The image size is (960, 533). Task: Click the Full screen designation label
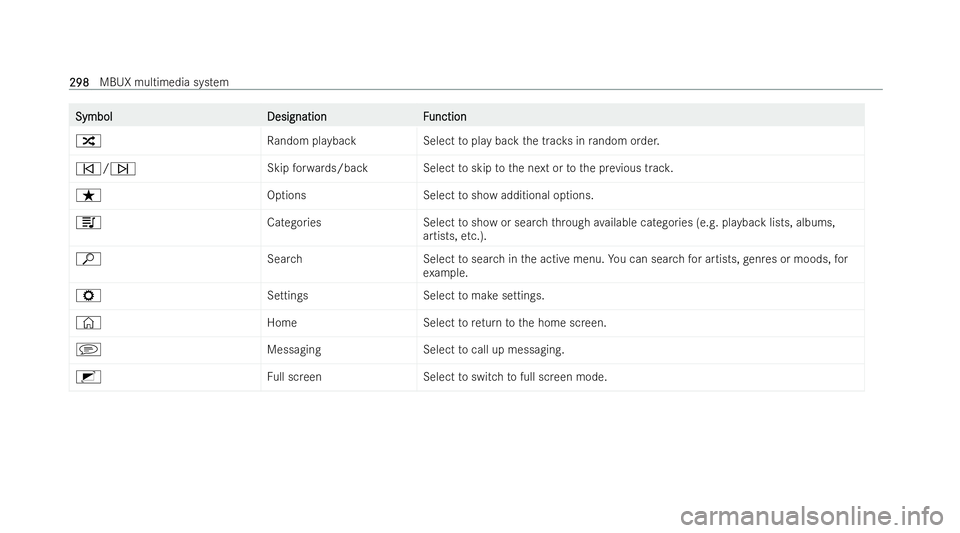coord(294,377)
